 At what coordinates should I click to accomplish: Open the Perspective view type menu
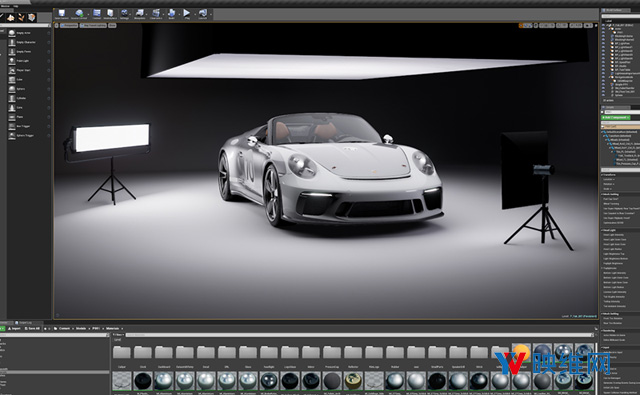(69, 25)
